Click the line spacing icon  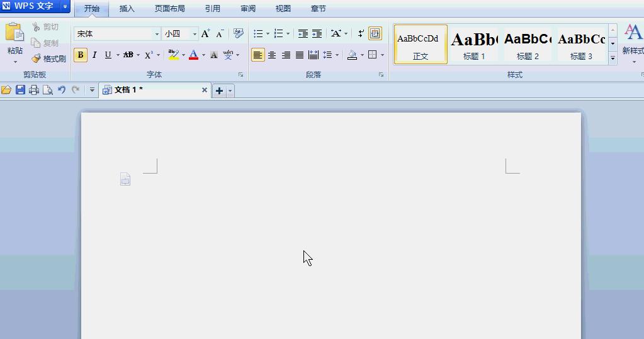click(x=327, y=55)
